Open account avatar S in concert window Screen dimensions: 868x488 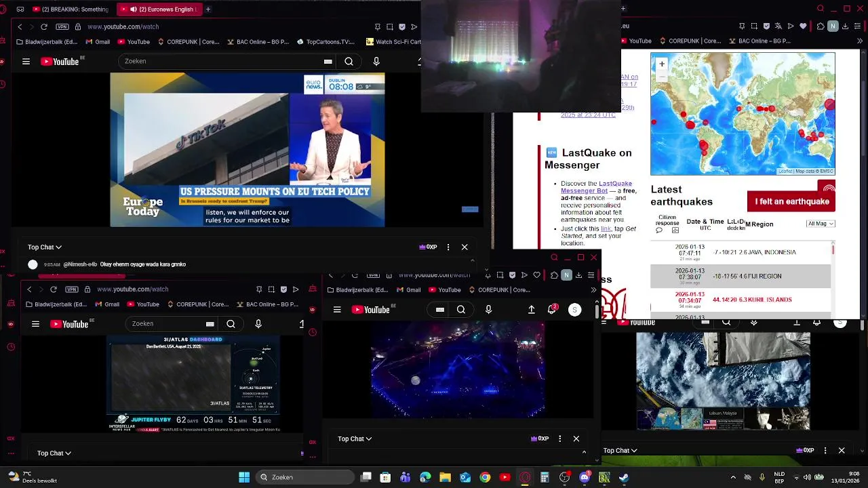coord(574,310)
